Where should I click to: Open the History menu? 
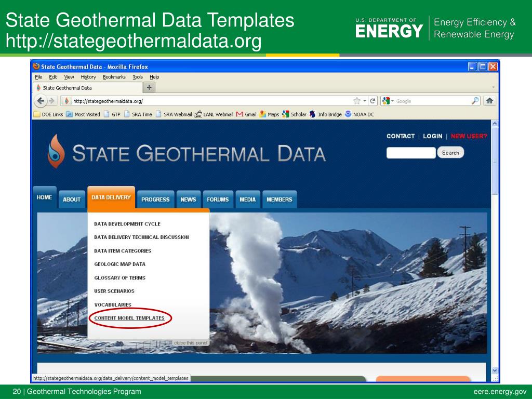click(x=88, y=77)
